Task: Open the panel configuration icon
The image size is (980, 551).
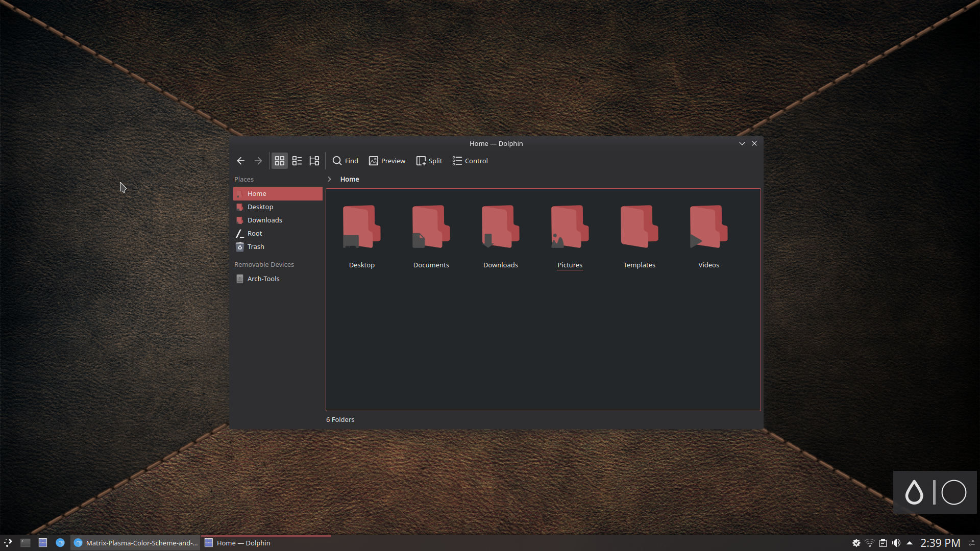Action: 972,543
